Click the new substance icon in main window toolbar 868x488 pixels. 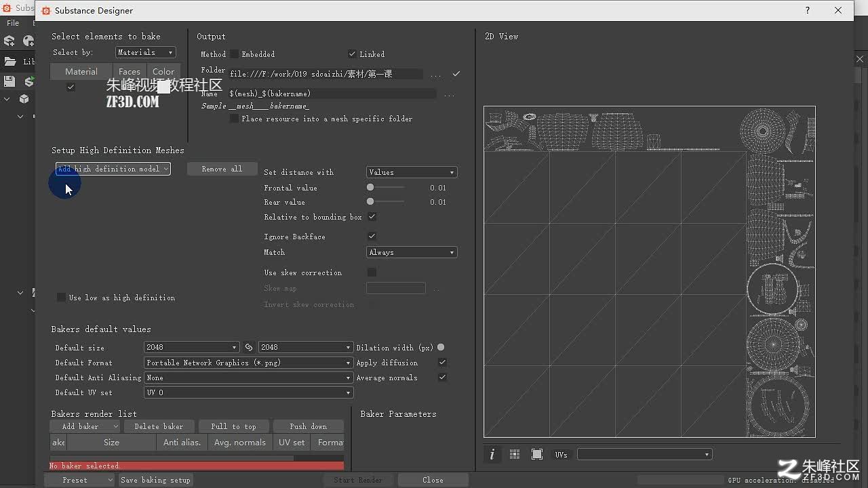coord(9,41)
